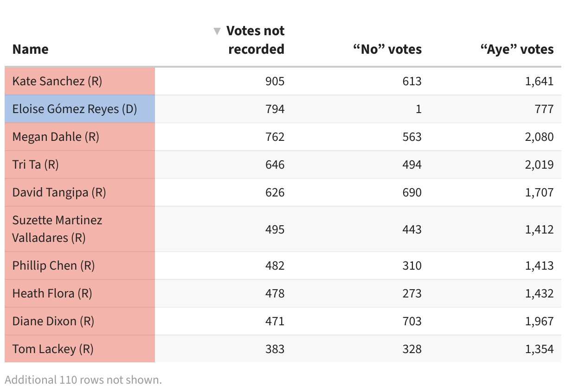This screenshot has height=392, width=566.
Task: Click the Suzette Martinez Valladares (R) name cell
Action: pos(57,229)
